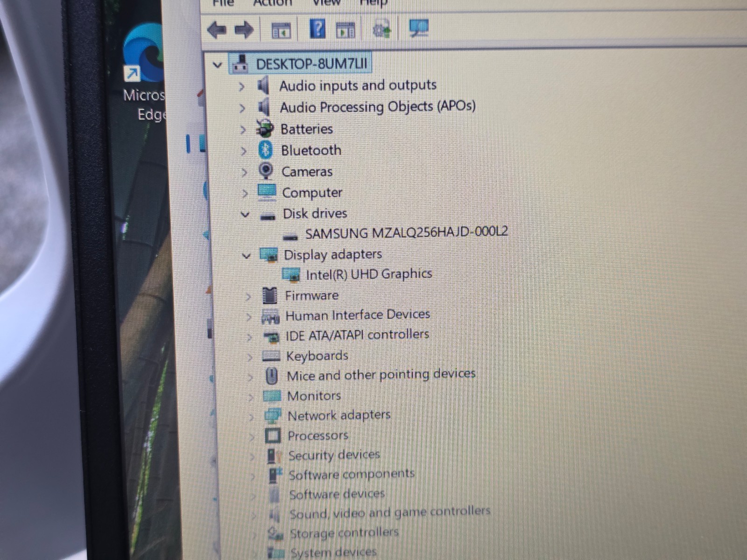Click the Back arrow toolbar button
The height and width of the screenshot is (560, 747).
coord(217,30)
